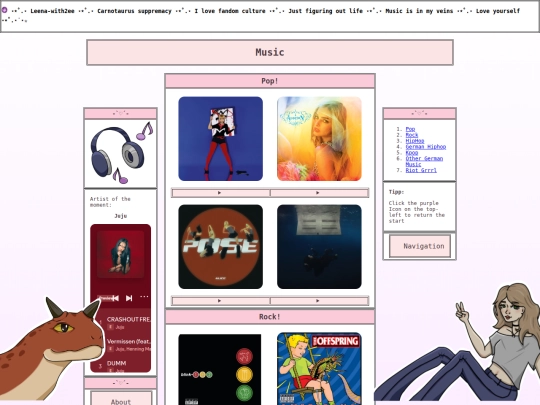Follow the Kpop link

tap(412, 153)
